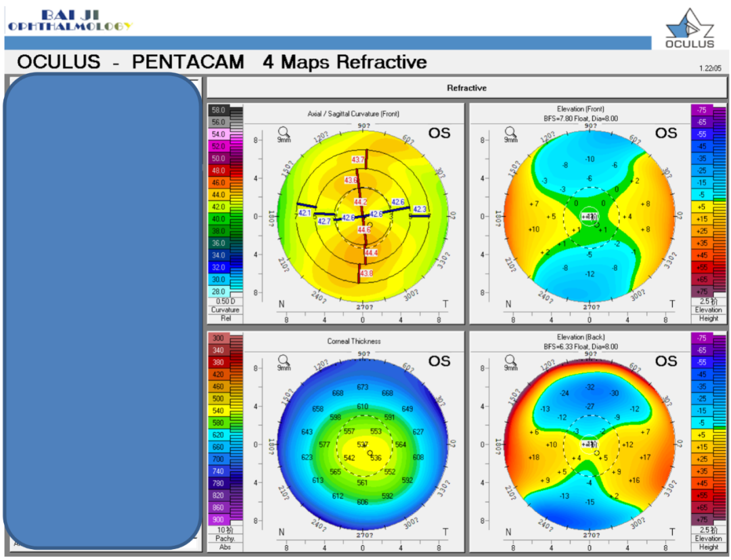Click the Rel label under curvature scale
The image size is (731, 560).
tap(225, 318)
